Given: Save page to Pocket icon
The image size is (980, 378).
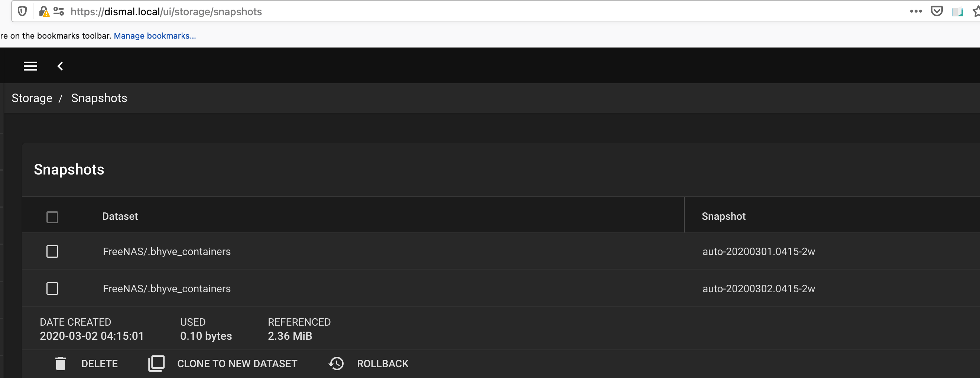Looking at the screenshot, I should pos(936,12).
